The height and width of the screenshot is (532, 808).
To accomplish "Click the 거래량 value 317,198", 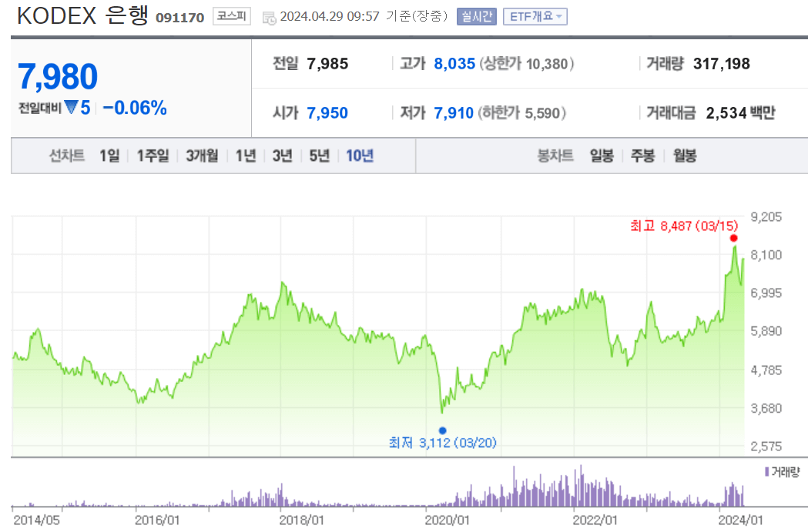I will pos(722,64).
